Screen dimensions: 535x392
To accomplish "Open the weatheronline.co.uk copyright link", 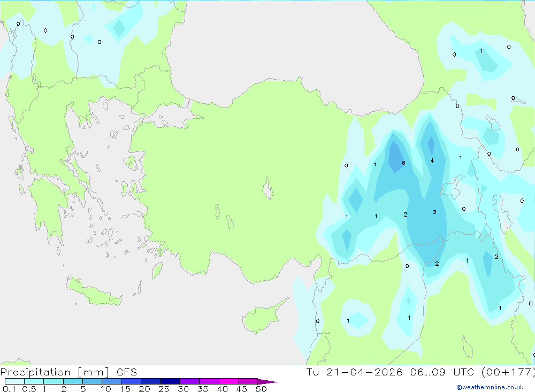I will pyautogui.click(x=490, y=387).
